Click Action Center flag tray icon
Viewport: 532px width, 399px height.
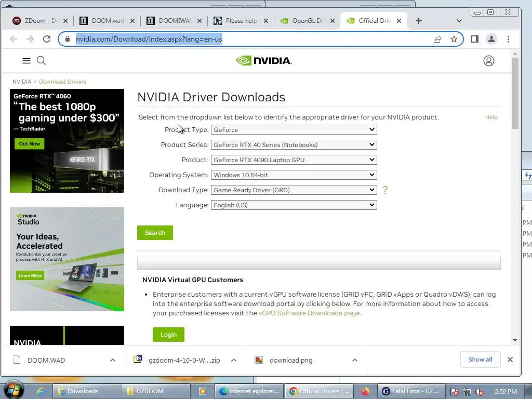click(x=454, y=392)
